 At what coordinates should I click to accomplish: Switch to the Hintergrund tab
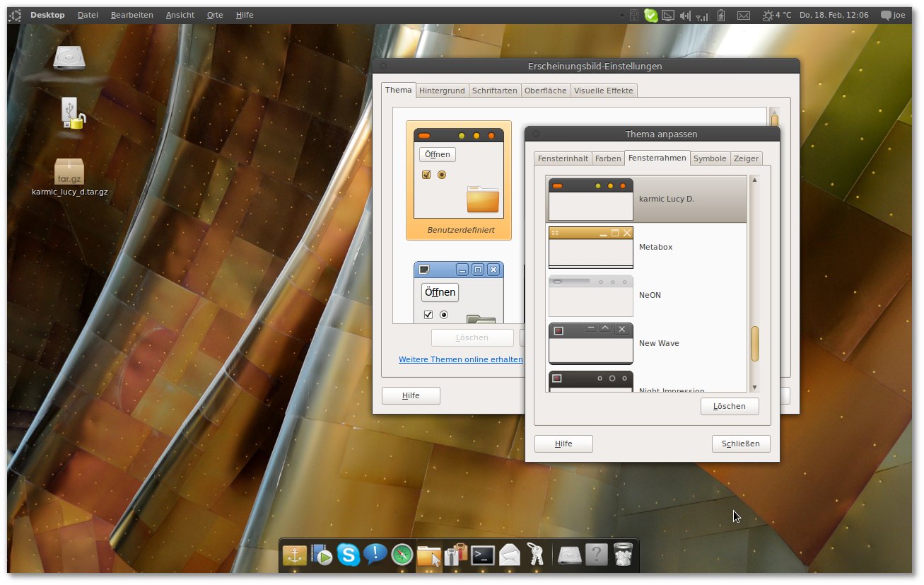442,91
